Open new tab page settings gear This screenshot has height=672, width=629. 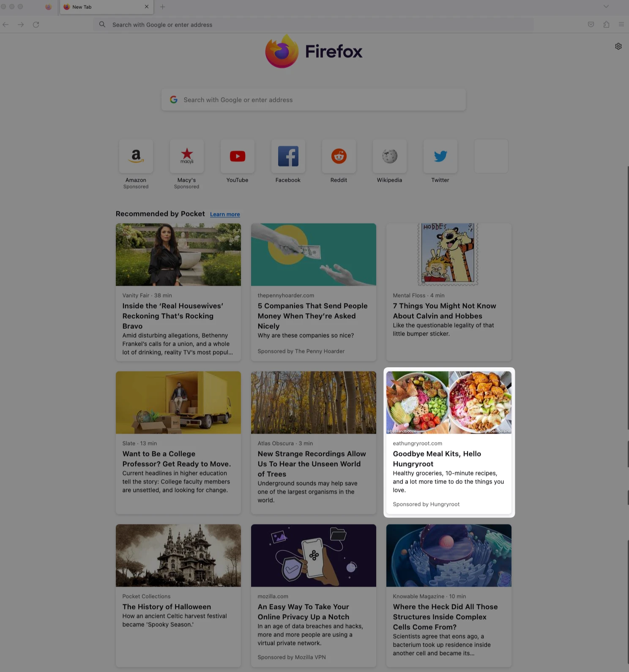click(618, 46)
